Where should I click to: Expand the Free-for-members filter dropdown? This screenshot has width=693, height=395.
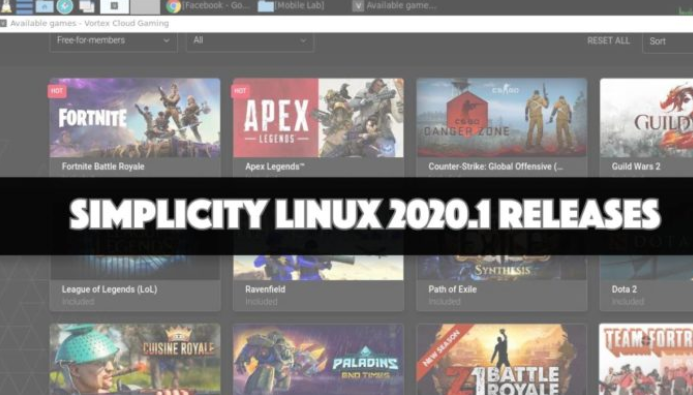(114, 41)
